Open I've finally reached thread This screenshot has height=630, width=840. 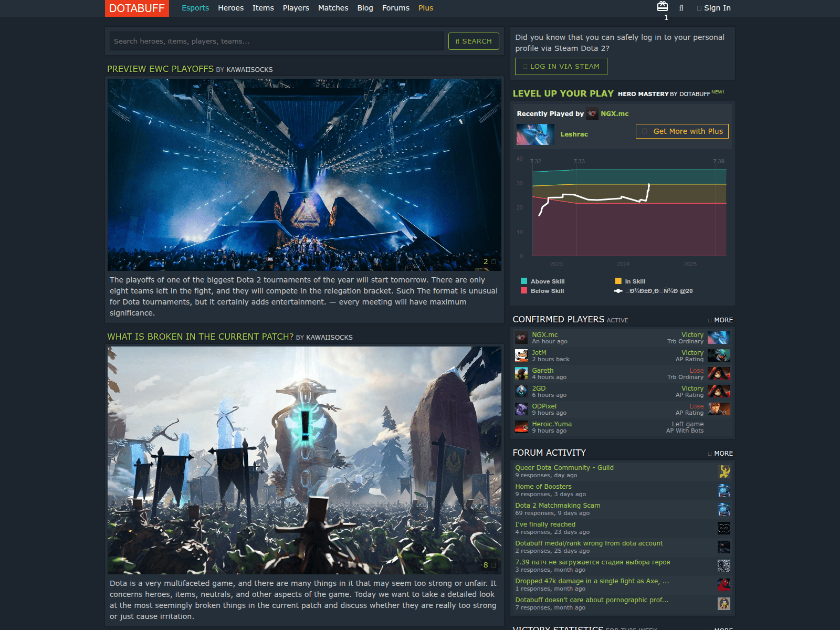(545, 524)
